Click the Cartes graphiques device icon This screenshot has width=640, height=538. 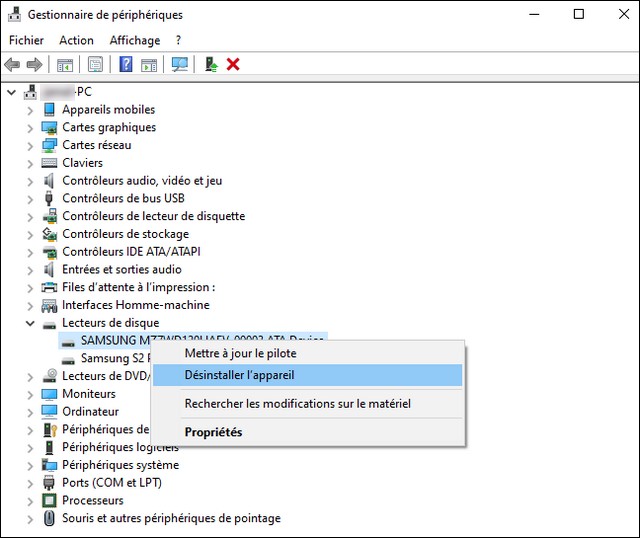pyautogui.click(x=50, y=127)
